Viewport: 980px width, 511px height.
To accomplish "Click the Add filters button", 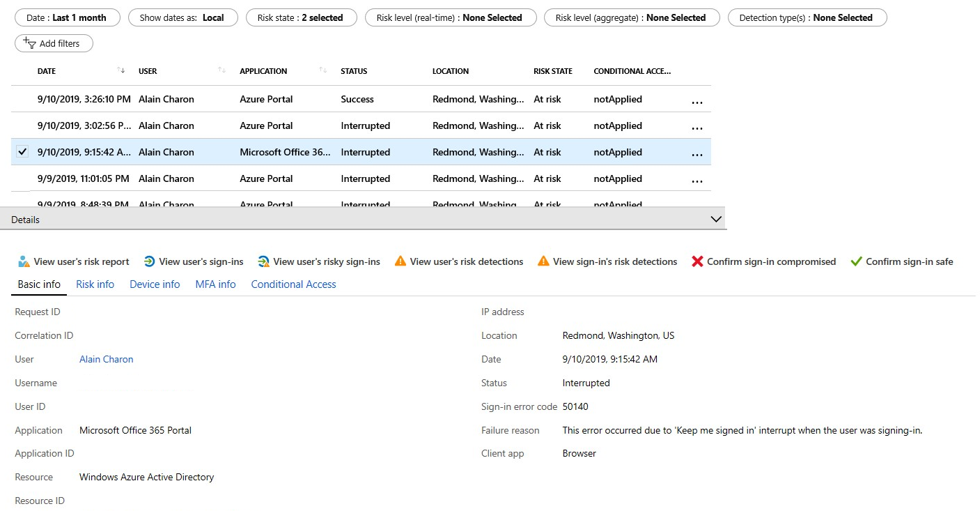I will tap(54, 43).
